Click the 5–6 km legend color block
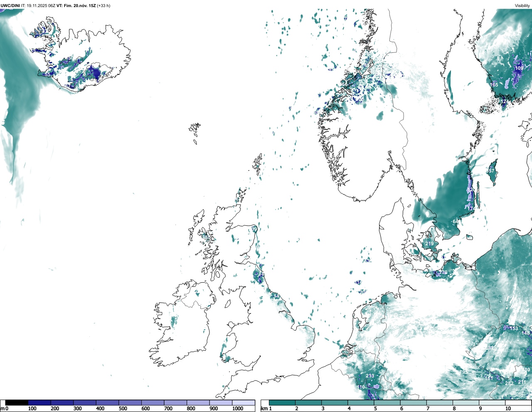The height and width of the screenshot is (412, 532). [x=388, y=402]
